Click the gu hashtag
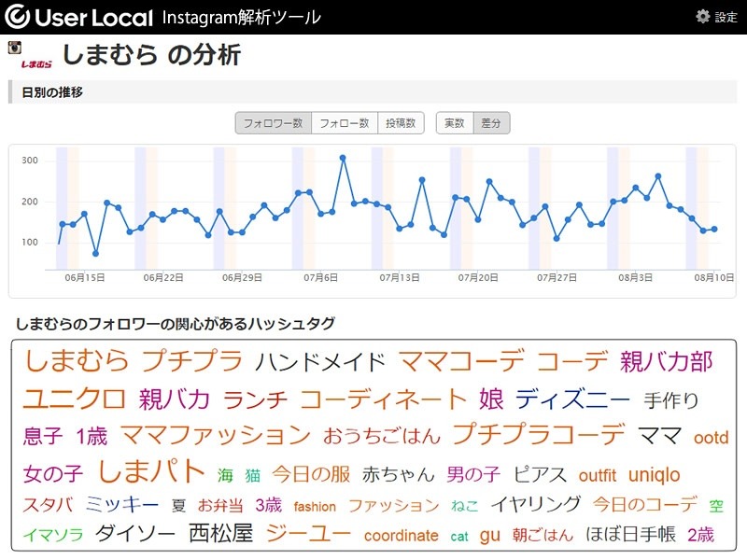The width and height of the screenshot is (747, 560). 489,535
